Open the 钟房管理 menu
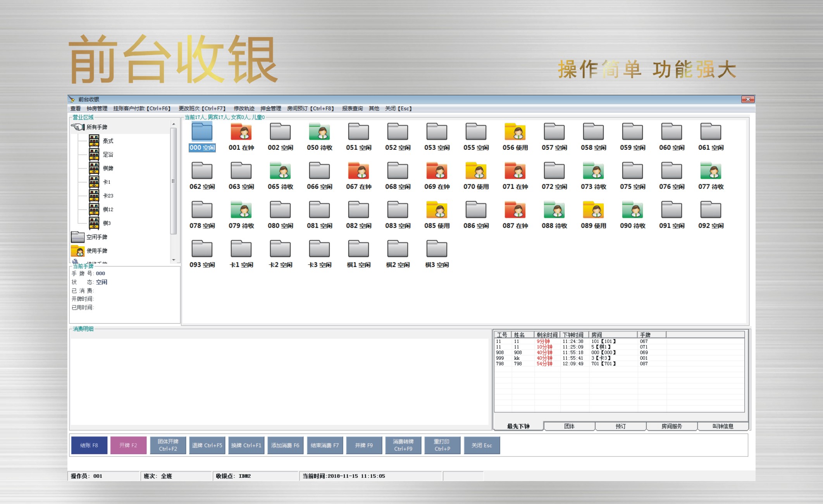The width and height of the screenshot is (823, 504). click(97, 108)
